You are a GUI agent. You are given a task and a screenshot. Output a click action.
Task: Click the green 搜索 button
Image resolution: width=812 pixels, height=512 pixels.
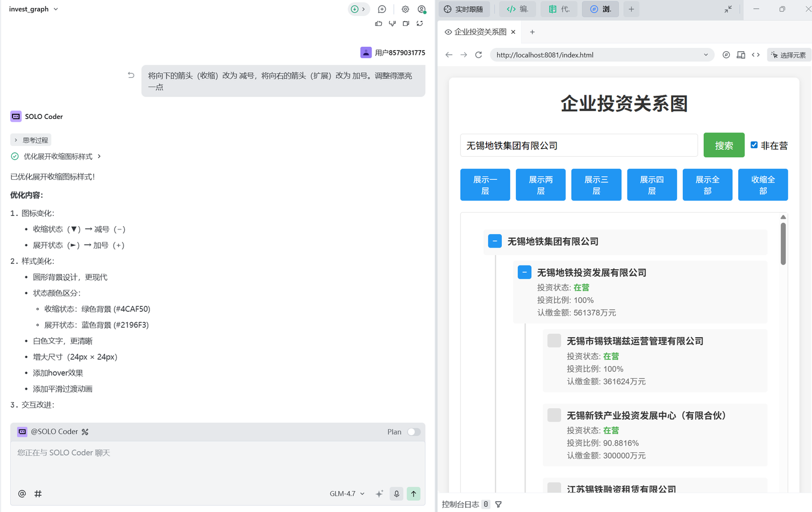[724, 145]
